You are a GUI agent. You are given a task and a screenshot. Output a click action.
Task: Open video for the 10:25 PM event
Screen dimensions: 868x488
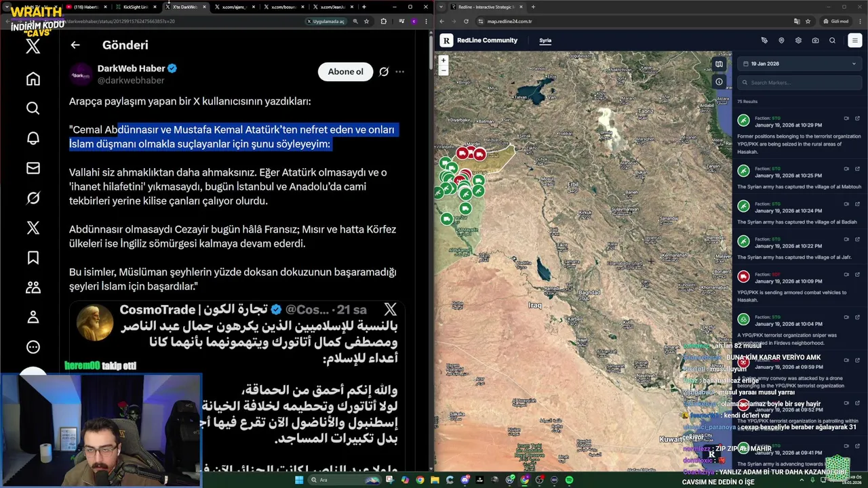(846, 169)
